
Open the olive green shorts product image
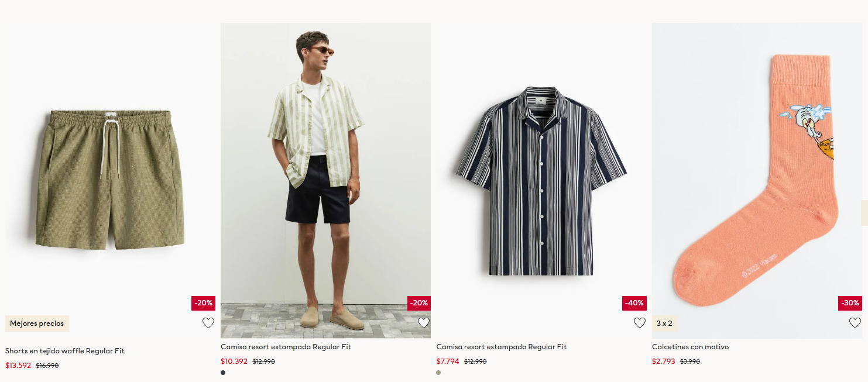[110, 180]
